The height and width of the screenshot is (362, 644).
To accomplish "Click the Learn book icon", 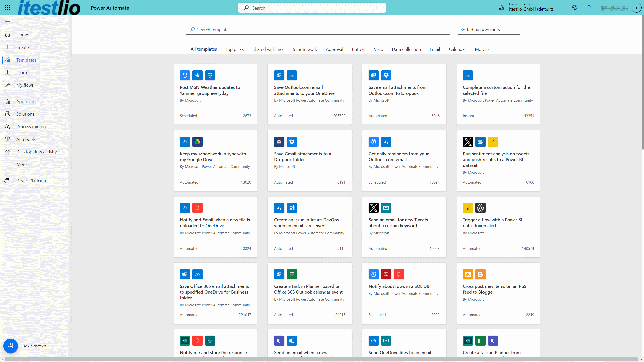I will tap(8, 72).
